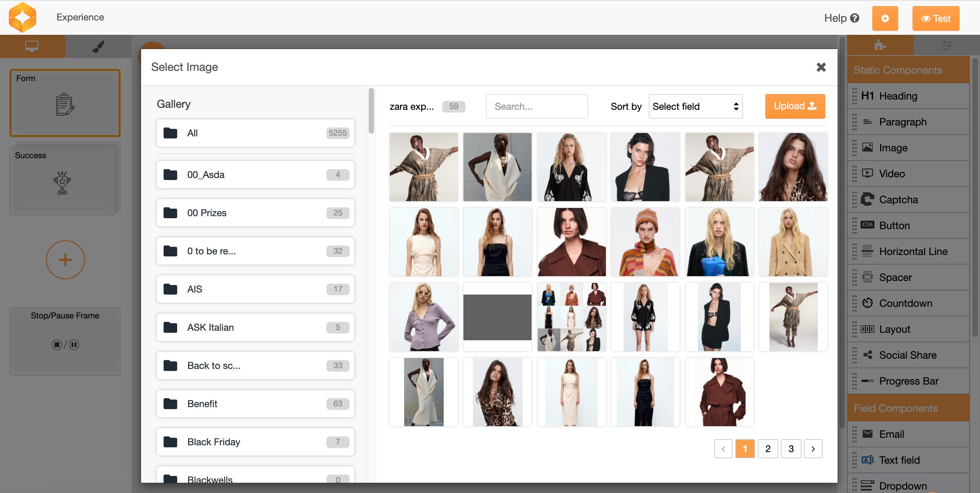This screenshot has width=980, height=493.
Task: Click the image Search input field
Action: pos(536,107)
